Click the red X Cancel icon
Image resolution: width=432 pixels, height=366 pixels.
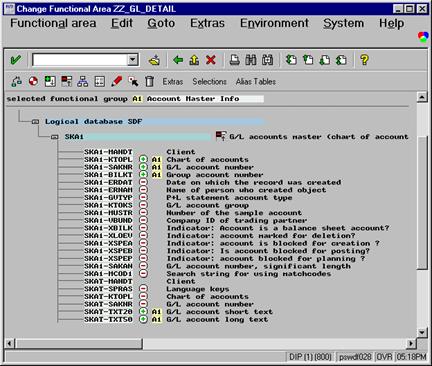pos(211,60)
